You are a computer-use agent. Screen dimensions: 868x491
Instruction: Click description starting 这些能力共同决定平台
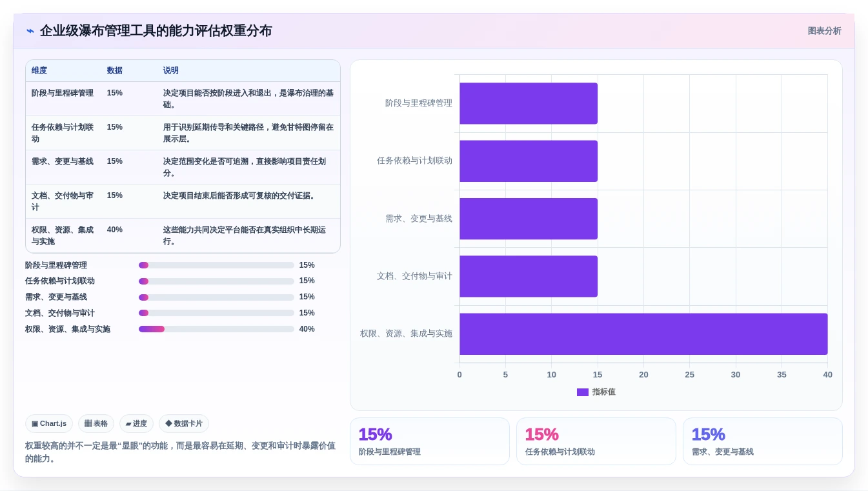(245, 235)
